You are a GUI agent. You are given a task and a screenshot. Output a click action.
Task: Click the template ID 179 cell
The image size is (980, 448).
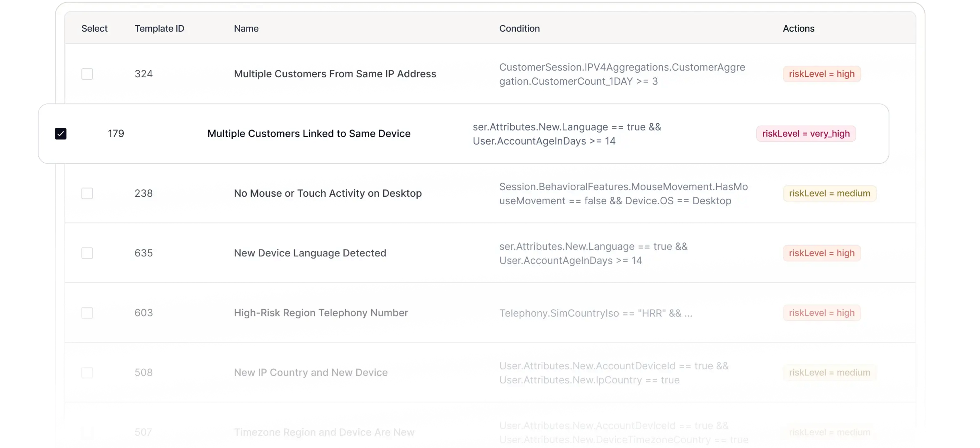click(116, 134)
